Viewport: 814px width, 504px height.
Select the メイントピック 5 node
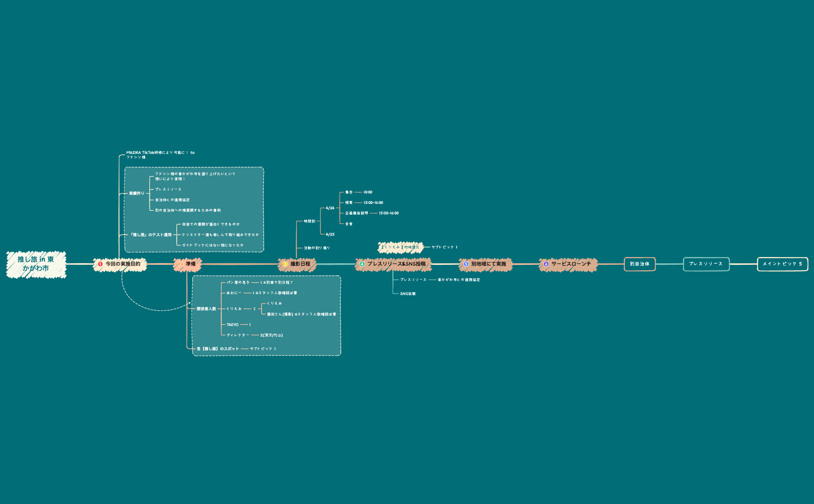[782, 264]
